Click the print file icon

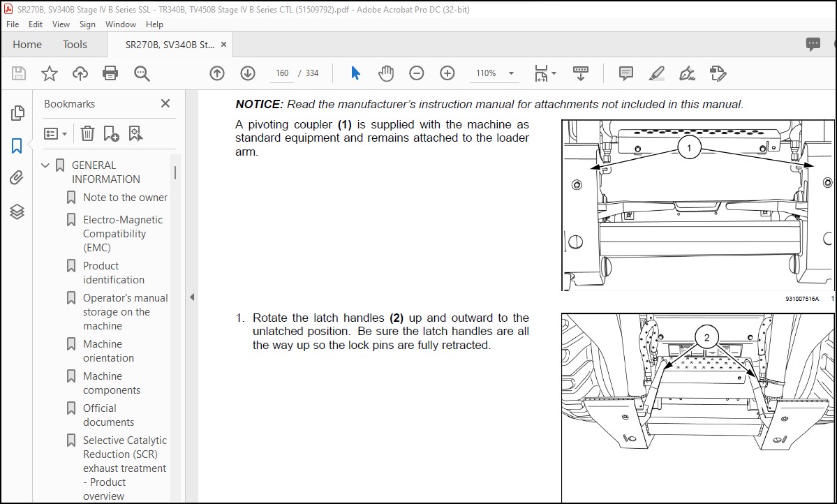[x=110, y=73]
